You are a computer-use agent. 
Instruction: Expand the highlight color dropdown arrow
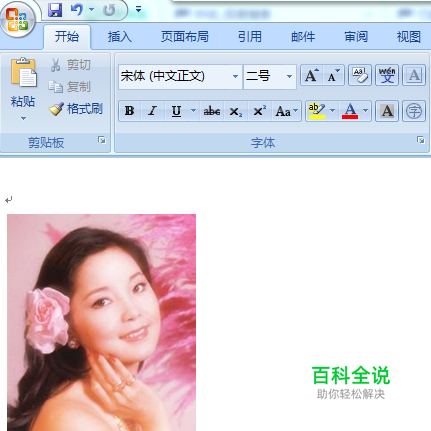pyautogui.click(x=332, y=110)
